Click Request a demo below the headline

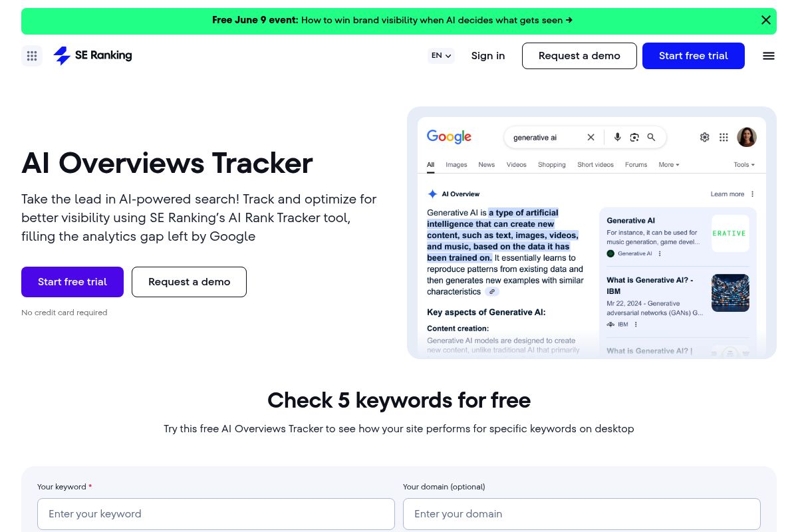coord(189,282)
